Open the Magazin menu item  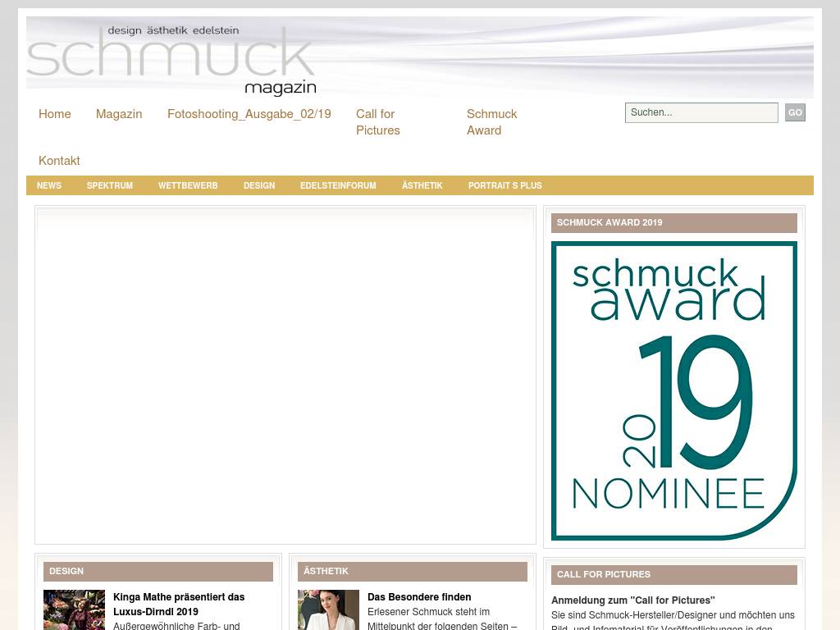coord(119,114)
